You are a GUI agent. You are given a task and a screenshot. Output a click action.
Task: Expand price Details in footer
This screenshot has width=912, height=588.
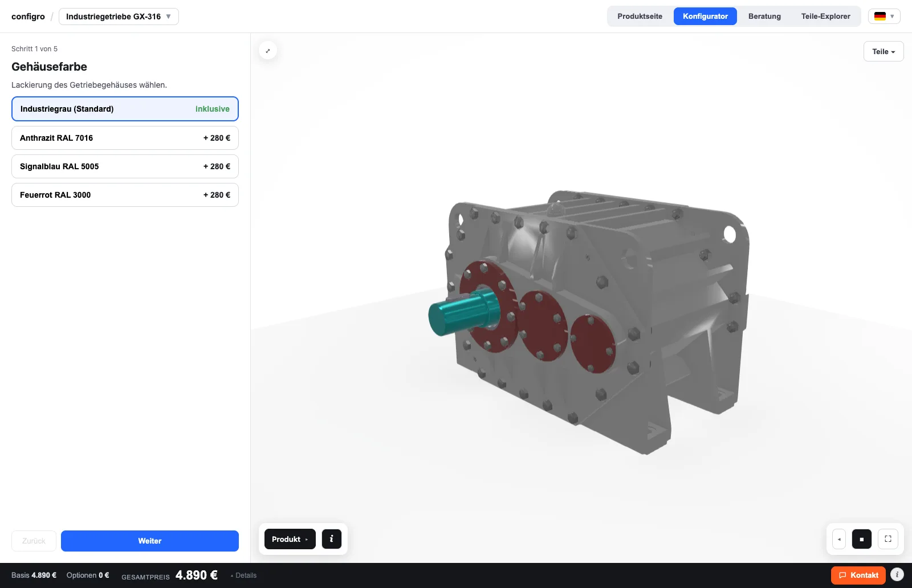243,575
